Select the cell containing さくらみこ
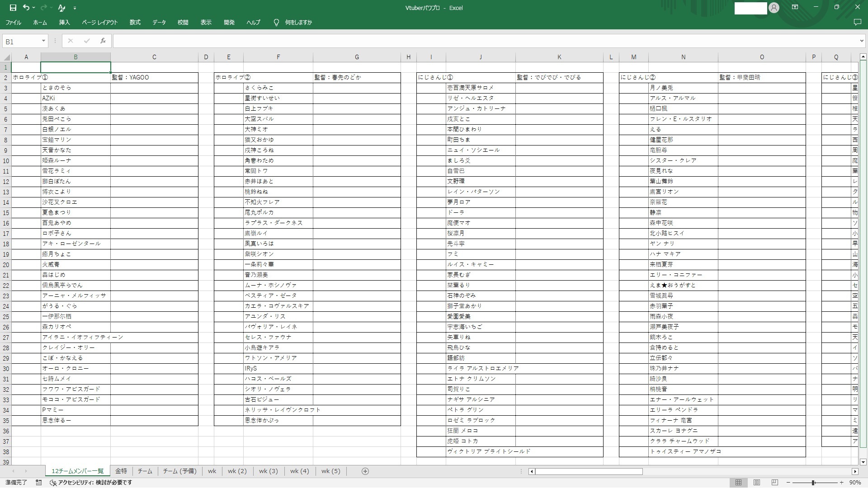The image size is (868, 488). click(278, 88)
